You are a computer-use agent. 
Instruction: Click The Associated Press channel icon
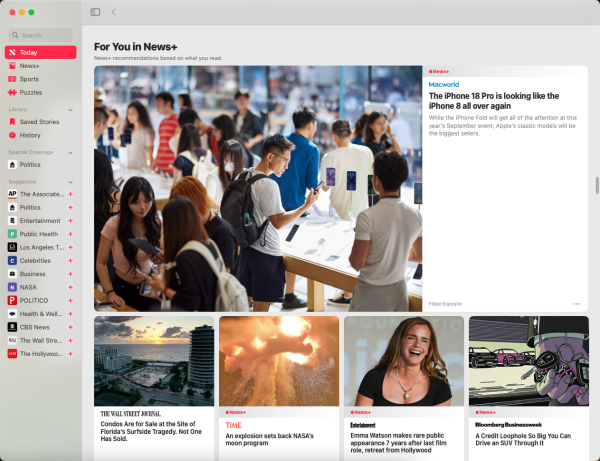(x=12, y=194)
